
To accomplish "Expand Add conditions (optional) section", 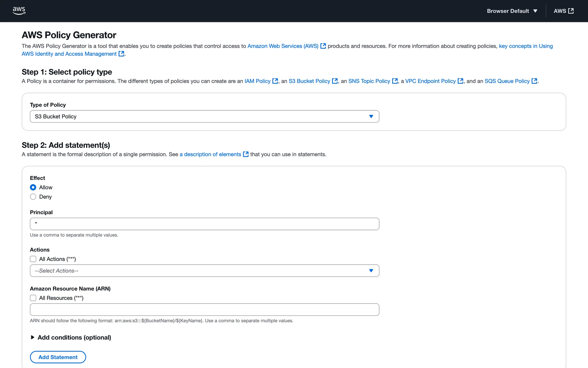I will click(x=71, y=337).
